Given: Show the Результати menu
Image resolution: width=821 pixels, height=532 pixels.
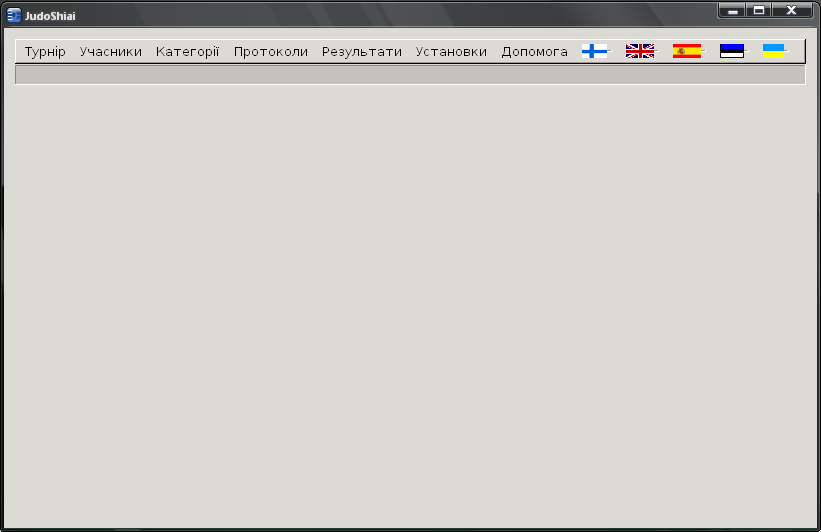Looking at the screenshot, I should pos(362,52).
